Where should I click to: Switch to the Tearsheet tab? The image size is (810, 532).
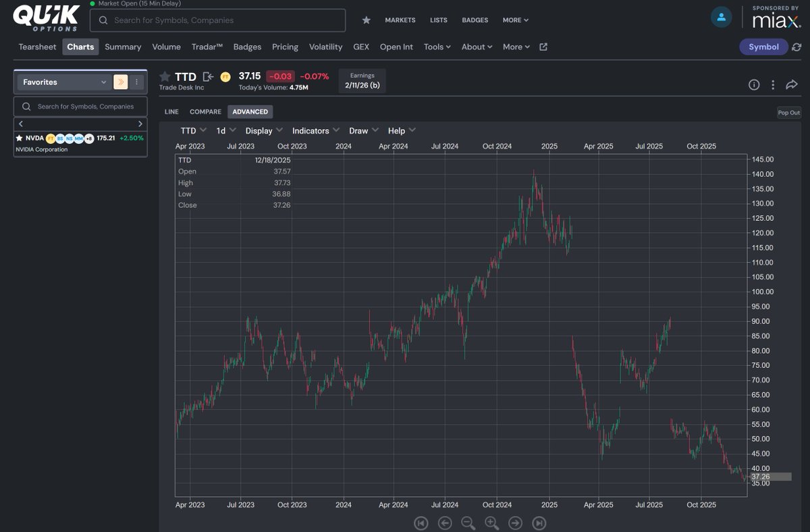tap(38, 47)
